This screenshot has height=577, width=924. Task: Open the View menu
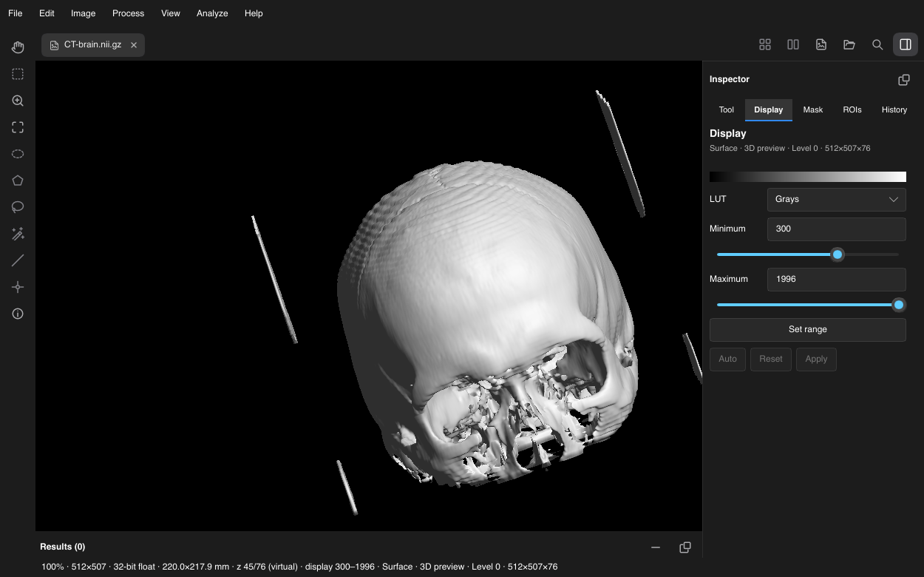tap(171, 13)
